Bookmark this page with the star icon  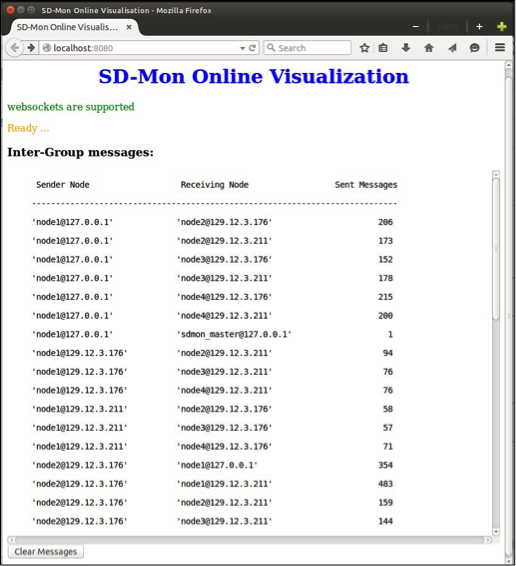(364, 48)
